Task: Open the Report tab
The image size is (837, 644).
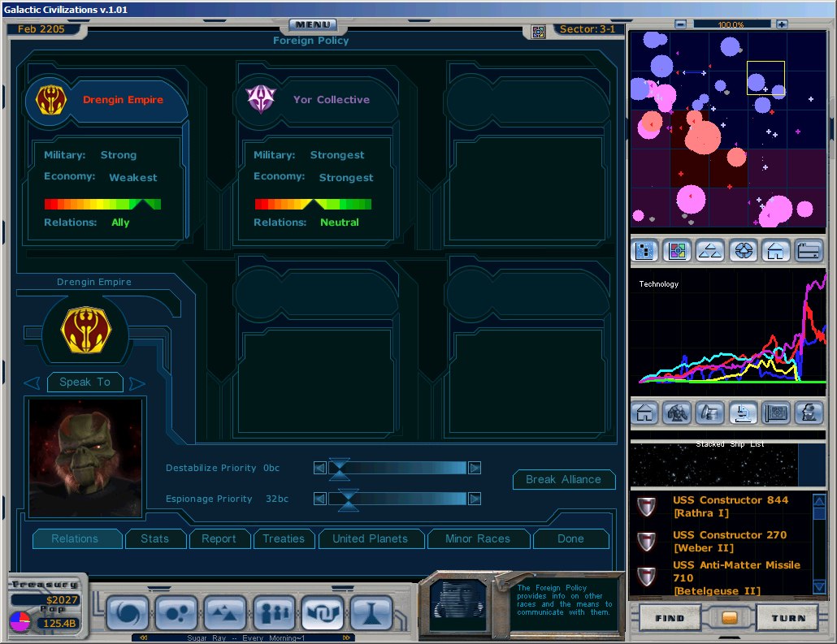Action: click(x=219, y=539)
